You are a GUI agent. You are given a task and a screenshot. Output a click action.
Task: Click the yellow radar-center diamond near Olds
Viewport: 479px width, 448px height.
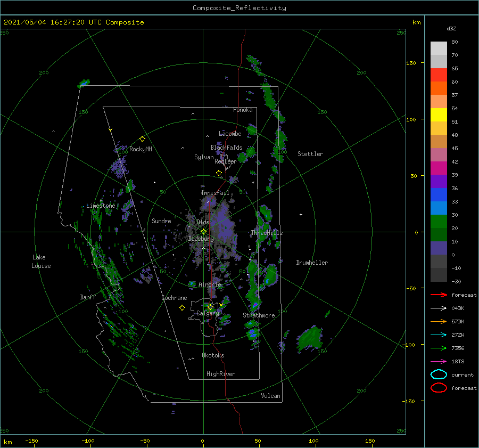pyautogui.click(x=203, y=232)
